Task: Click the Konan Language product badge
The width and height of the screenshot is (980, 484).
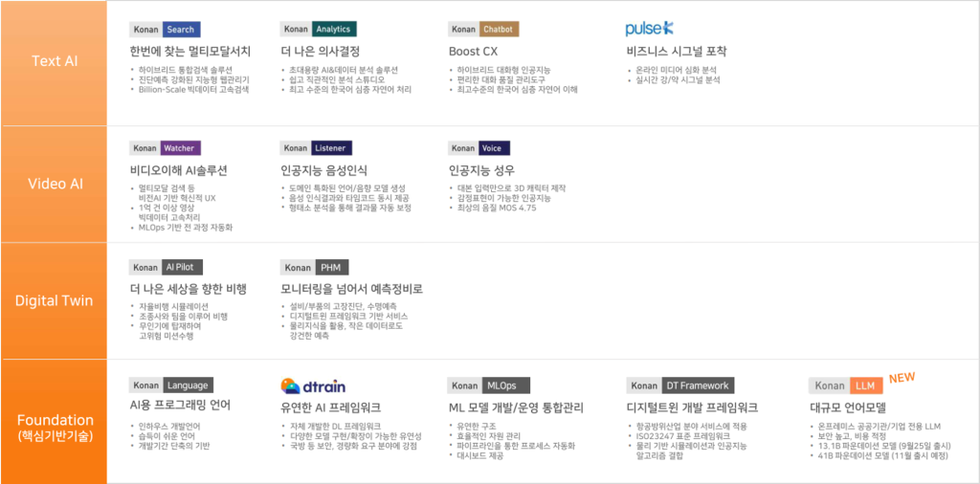Action: coord(172,385)
